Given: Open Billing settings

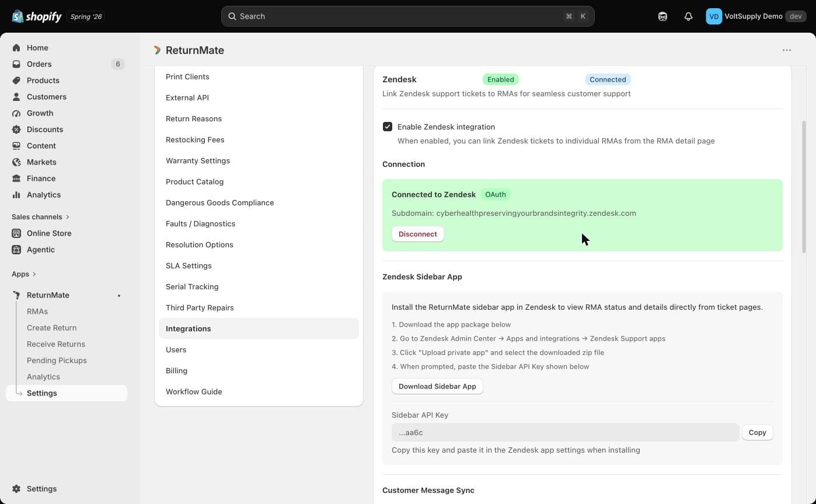Looking at the screenshot, I should tap(259, 371).
